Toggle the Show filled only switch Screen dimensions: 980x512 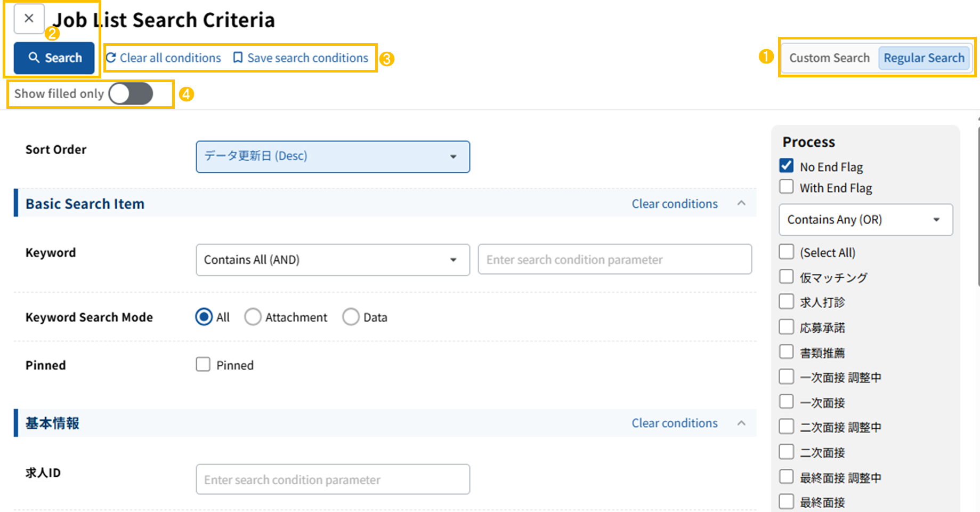click(x=131, y=94)
